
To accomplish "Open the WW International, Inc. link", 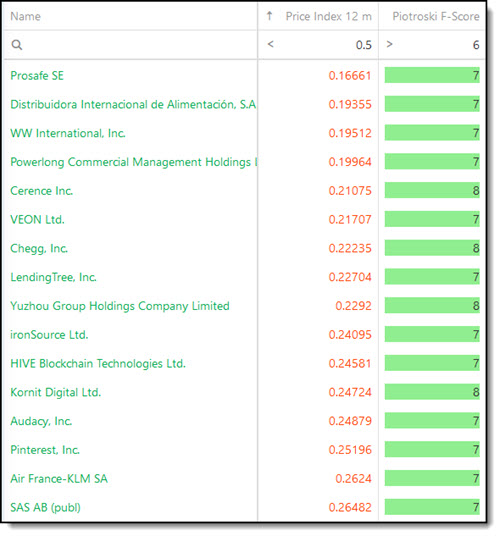I will point(68,133).
